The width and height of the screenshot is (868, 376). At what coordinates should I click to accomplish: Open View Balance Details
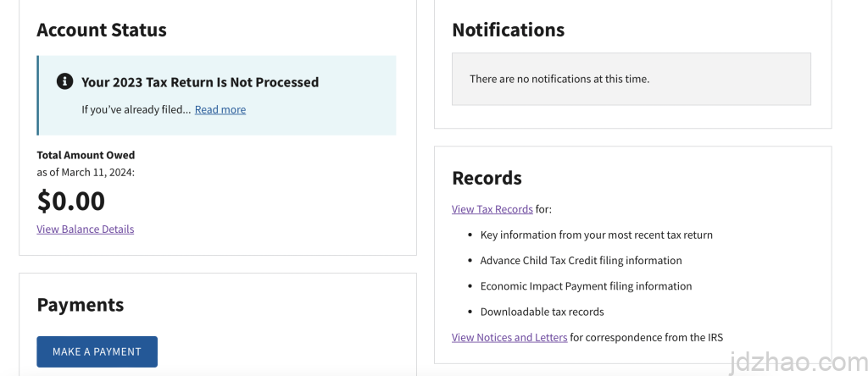[x=85, y=229]
